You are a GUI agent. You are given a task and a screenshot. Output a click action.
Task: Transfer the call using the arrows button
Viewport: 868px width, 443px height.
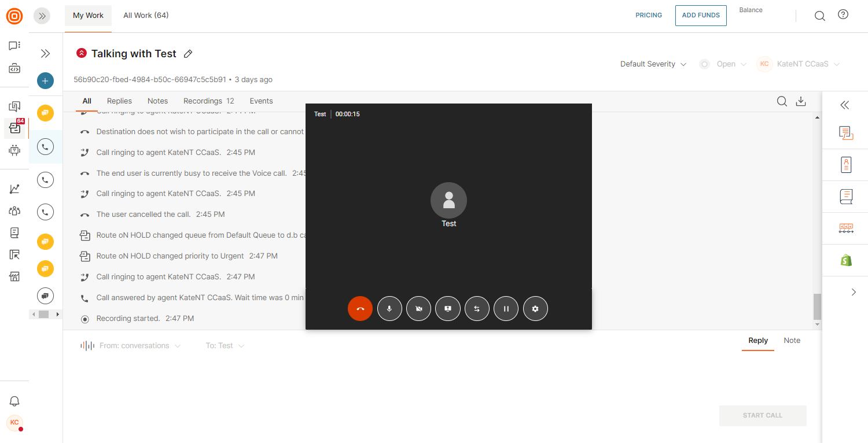click(477, 309)
